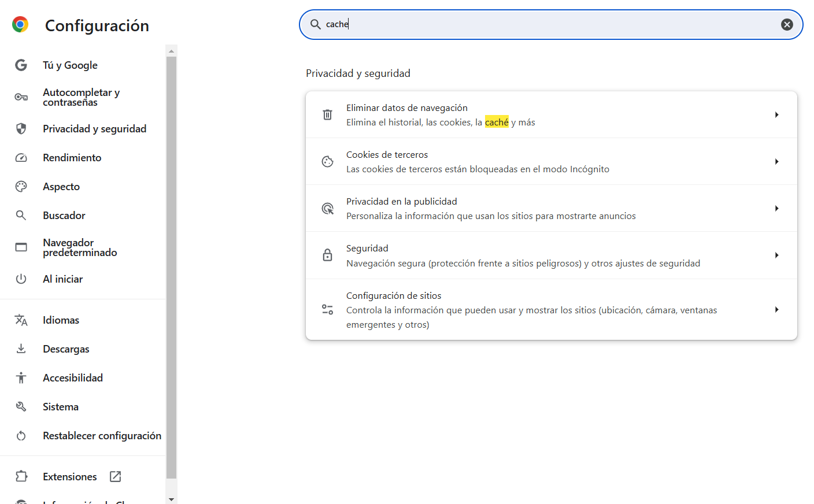Open the Privacidad en la publicidad link

[401, 202]
